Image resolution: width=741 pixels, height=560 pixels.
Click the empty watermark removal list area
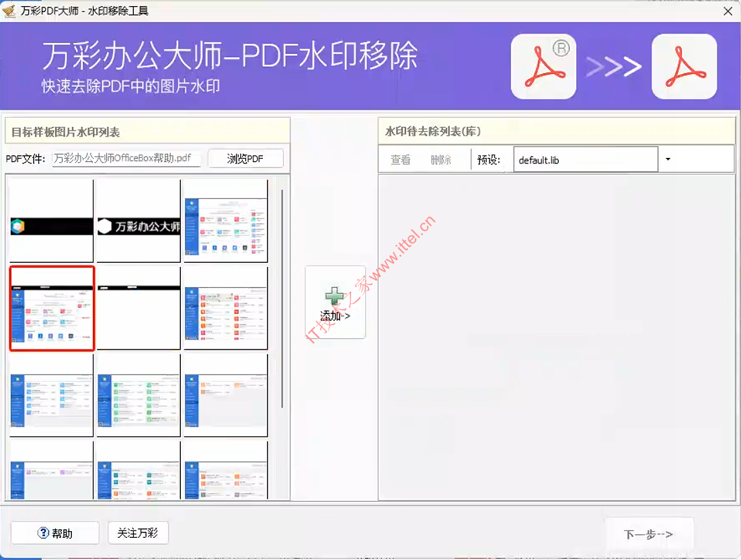pyautogui.click(x=556, y=337)
